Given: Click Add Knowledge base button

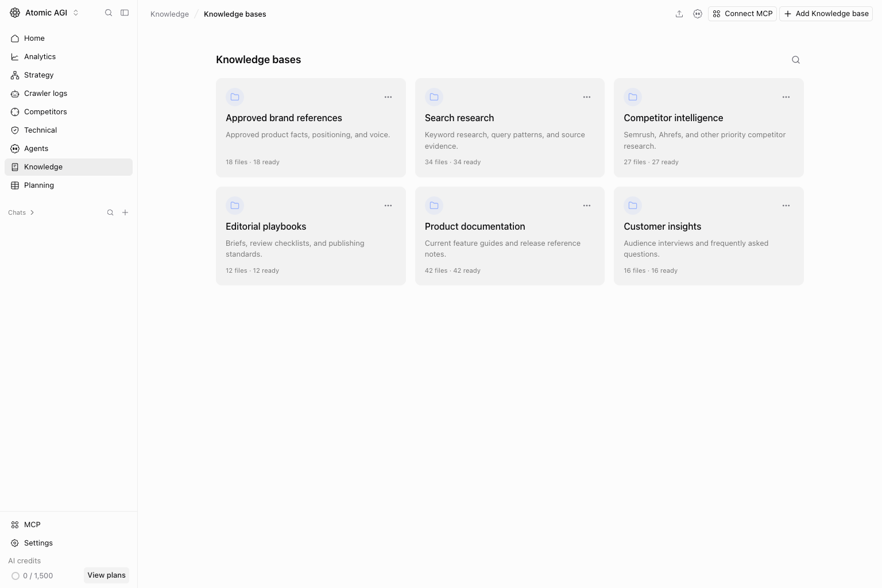Looking at the screenshot, I should 826,14.
